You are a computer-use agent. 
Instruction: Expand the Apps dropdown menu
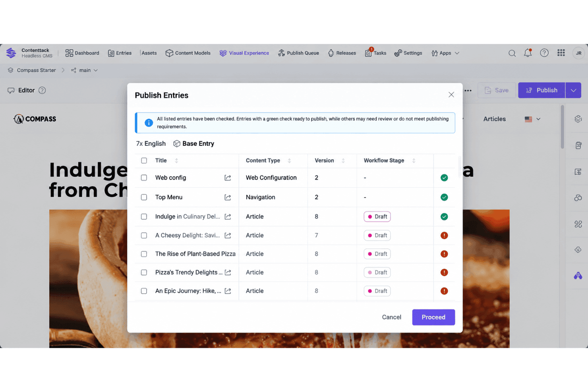coord(445,53)
